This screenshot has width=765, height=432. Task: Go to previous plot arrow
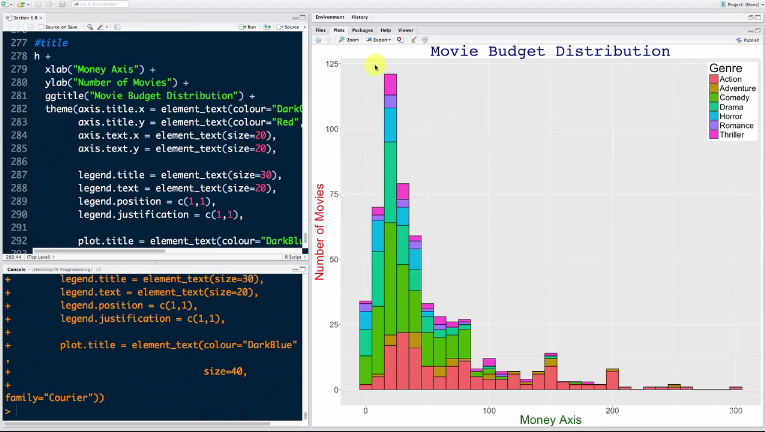[x=318, y=40]
